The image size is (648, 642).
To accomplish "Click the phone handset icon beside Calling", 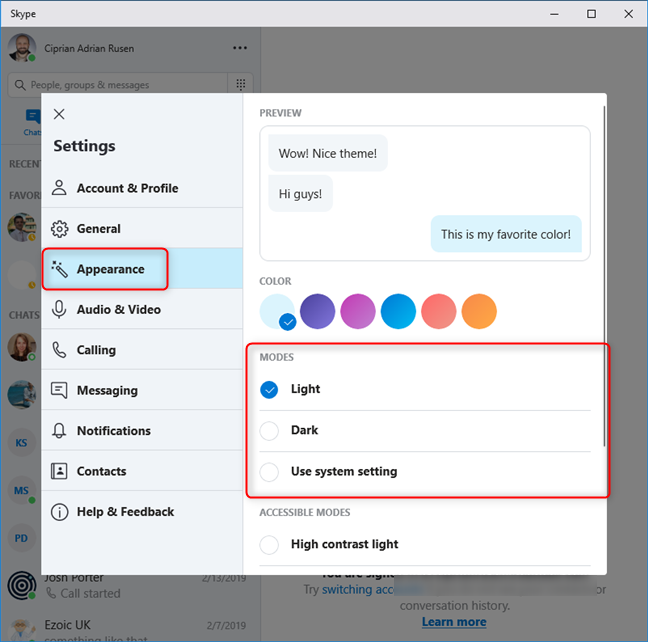I will [x=59, y=350].
